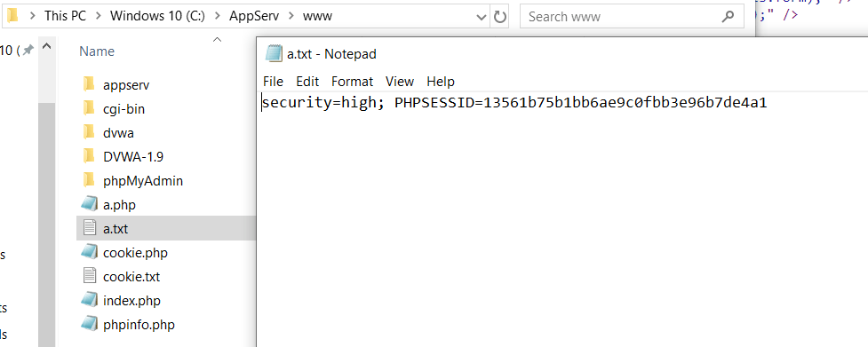Image resolution: width=868 pixels, height=347 pixels.
Task: Select the phpinfo.php file icon
Action: (x=89, y=324)
